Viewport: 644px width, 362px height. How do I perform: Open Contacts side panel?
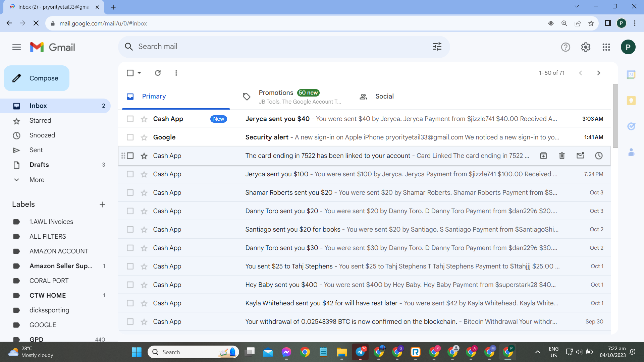click(x=631, y=152)
